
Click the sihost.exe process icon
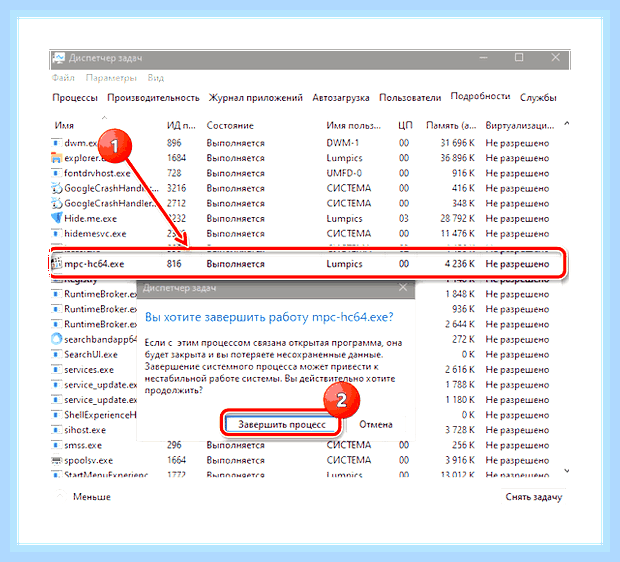click(x=57, y=430)
